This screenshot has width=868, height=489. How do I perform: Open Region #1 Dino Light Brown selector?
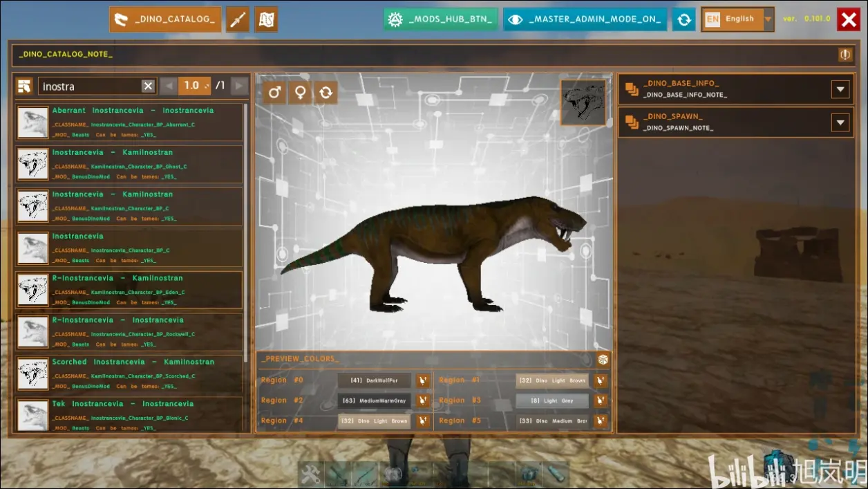pyautogui.click(x=553, y=380)
